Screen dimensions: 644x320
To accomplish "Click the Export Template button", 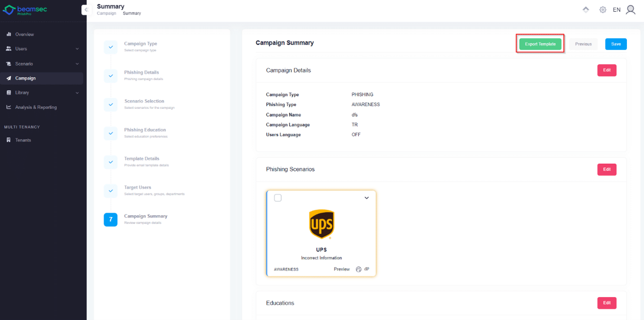I will pyautogui.click(x=540, y=44).
